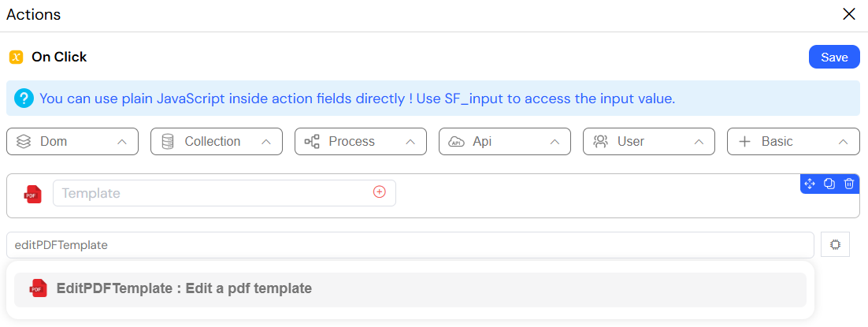Delete the PDF action with trash icon
This screenshot has width=868, height=327.
click(848, 184)
